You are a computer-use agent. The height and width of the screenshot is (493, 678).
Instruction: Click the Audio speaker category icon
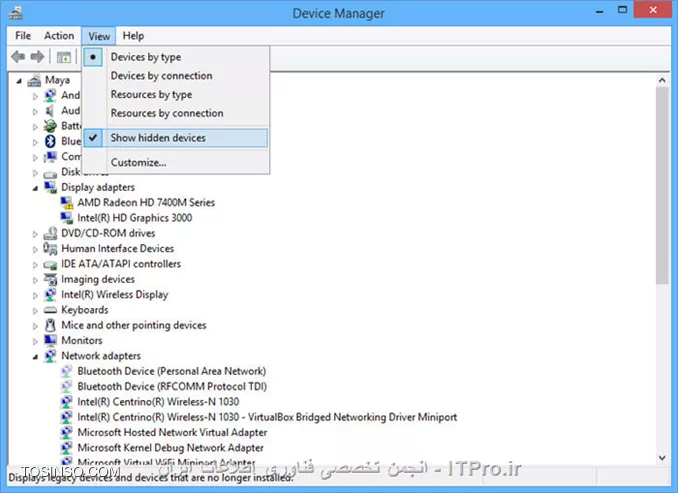pos(50,111)
